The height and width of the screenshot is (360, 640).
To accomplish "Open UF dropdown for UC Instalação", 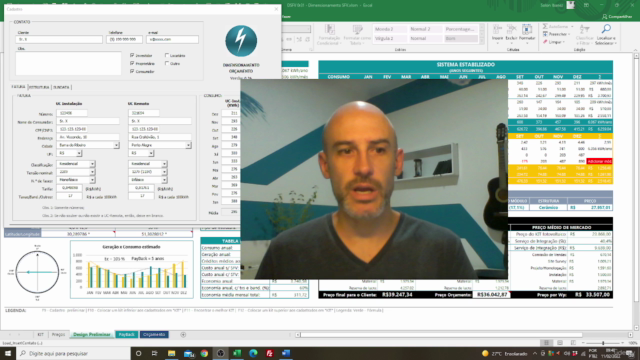I will click(x=79, y=153).
